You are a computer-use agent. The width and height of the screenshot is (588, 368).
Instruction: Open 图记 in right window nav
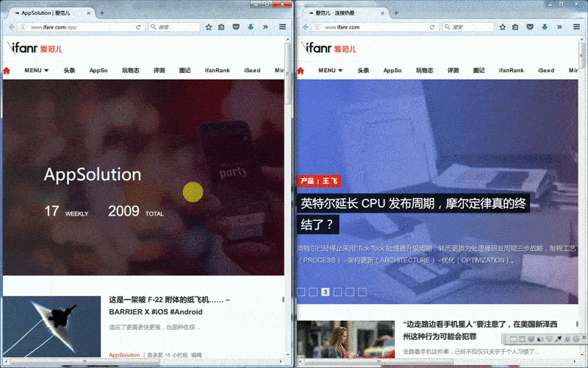click(x=479, y=70)
